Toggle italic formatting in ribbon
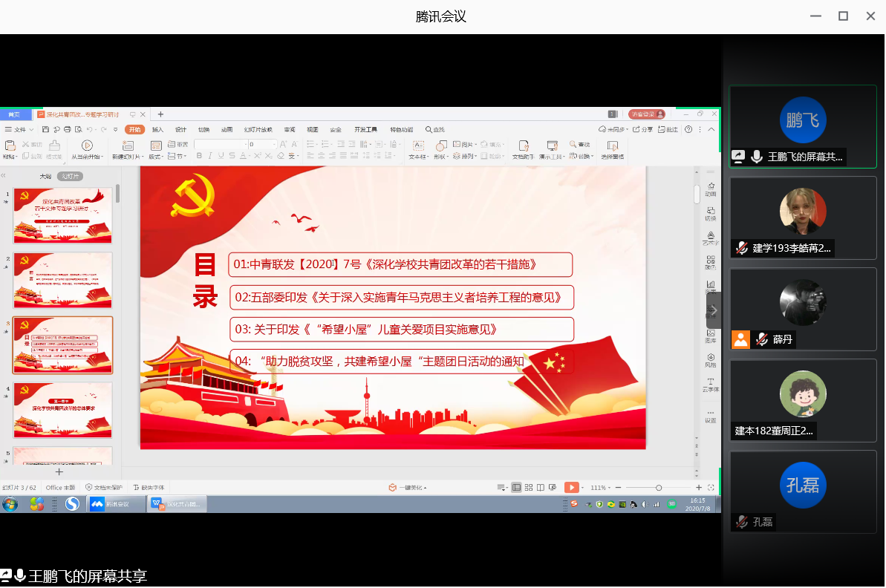This screenshot has width=886, height=588. point(210,156)
